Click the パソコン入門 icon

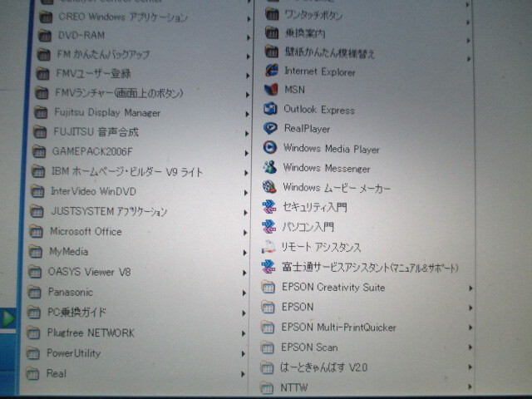tap(268, 226)
